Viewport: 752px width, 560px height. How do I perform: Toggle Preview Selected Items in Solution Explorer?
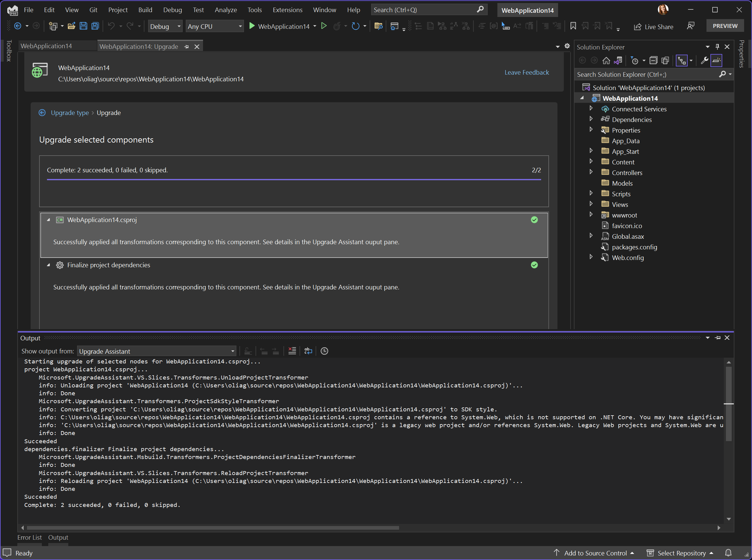pyautogui.click(x=716, y=61)
